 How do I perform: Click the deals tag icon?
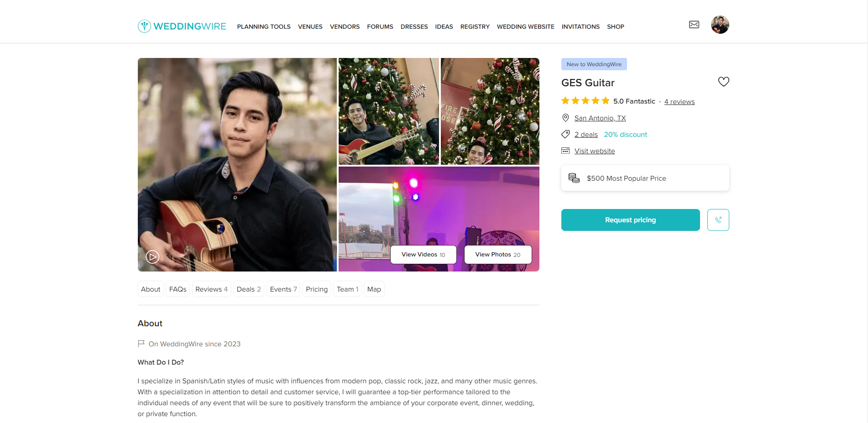565,134
